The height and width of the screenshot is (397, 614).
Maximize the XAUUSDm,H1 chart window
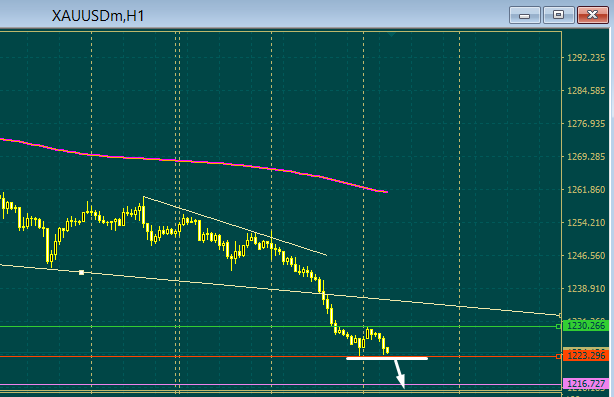(558, 15)
